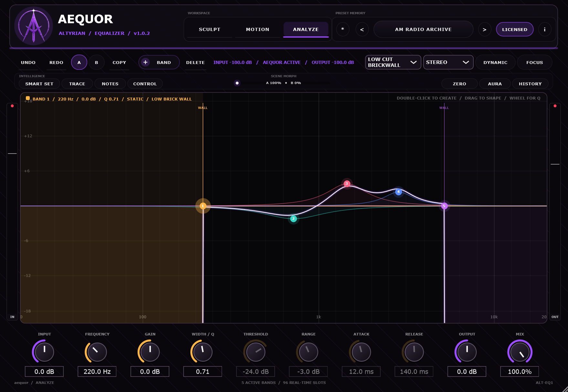Click the THRESHOLD knob

256,352
